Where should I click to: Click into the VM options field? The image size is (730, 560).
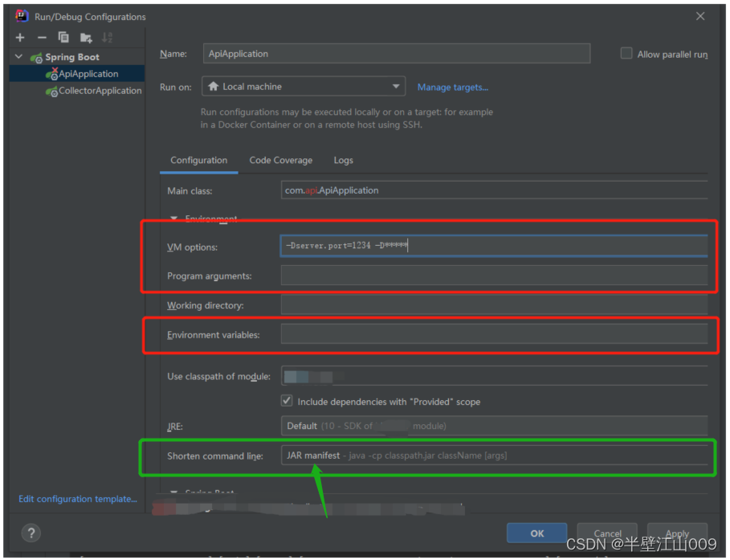pyautogui.click(x=495, y=246)
